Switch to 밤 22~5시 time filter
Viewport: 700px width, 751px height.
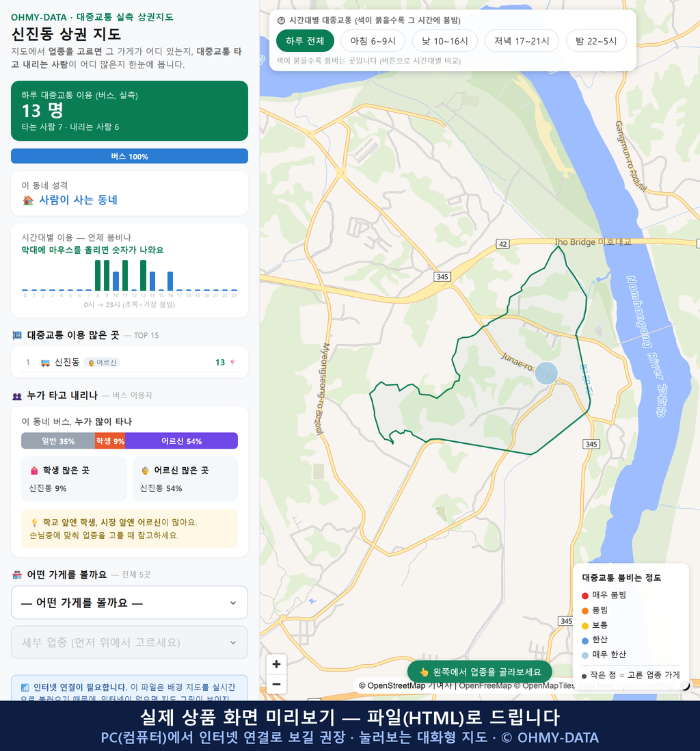[596, 41]
